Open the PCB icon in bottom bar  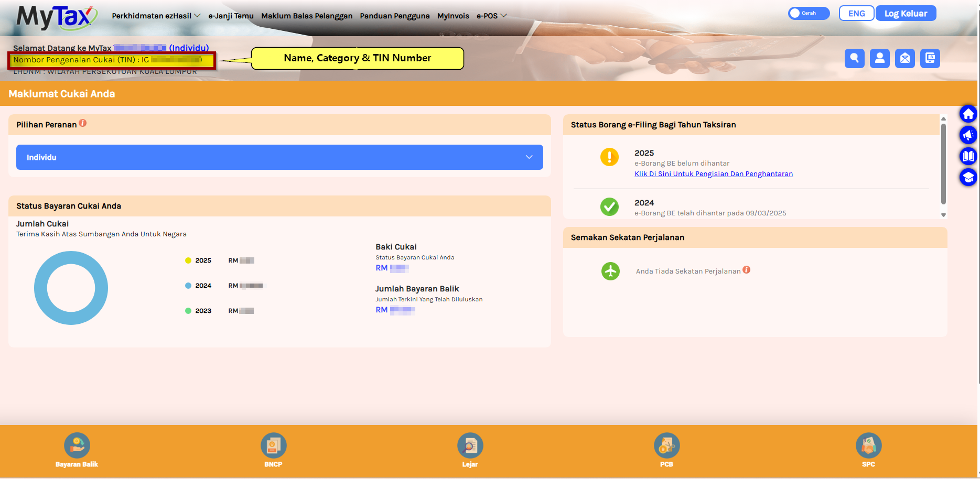pyautogui.click(x=666, y=446)
